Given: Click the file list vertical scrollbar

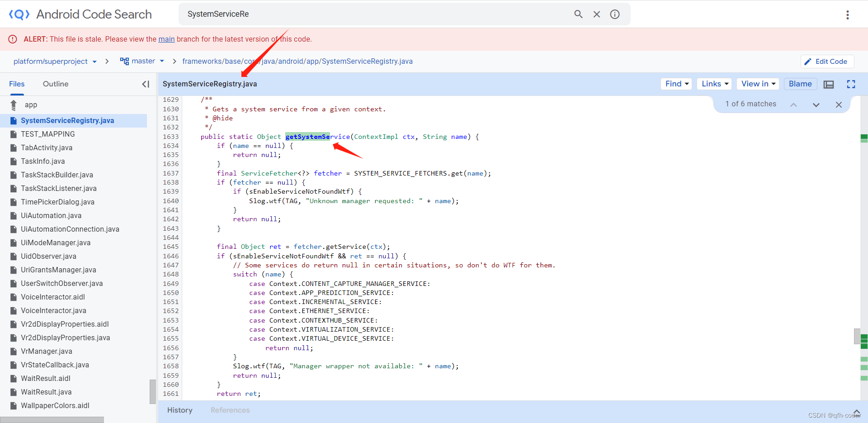Looking at the screenshot, I should [x=153, y=391].
